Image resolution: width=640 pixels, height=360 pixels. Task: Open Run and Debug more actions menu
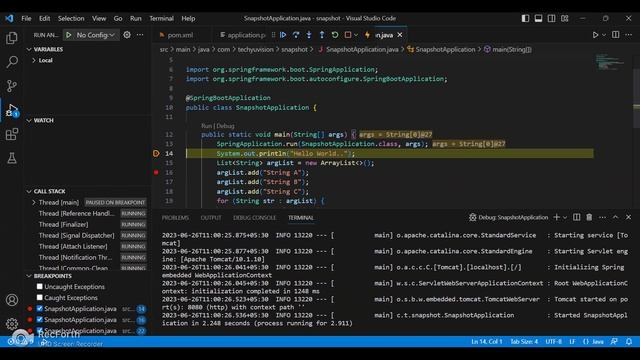[x=140, y=35]
